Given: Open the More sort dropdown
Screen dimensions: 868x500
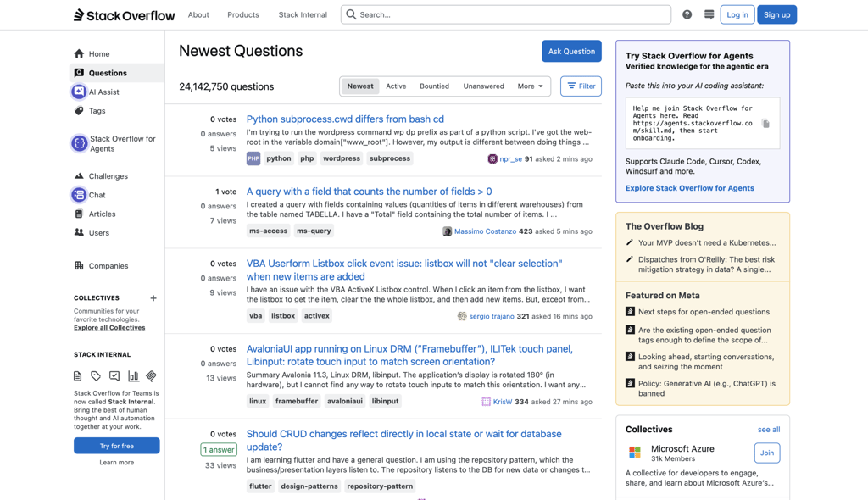Looking at the screenshot, I should tap(531, 86).
